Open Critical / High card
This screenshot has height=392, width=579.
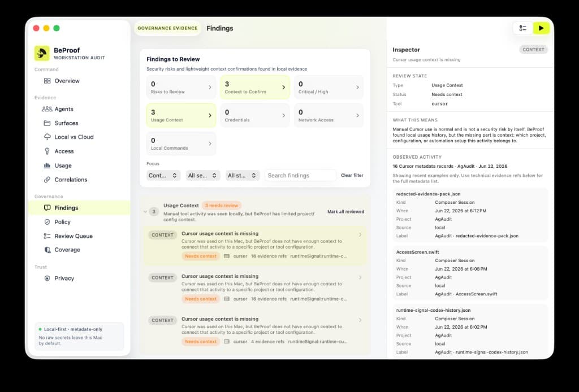tap(329, 88)
